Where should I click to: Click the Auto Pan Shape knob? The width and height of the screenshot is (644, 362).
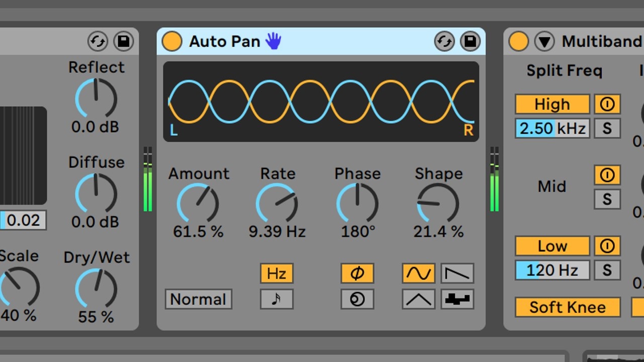[438, 204]
